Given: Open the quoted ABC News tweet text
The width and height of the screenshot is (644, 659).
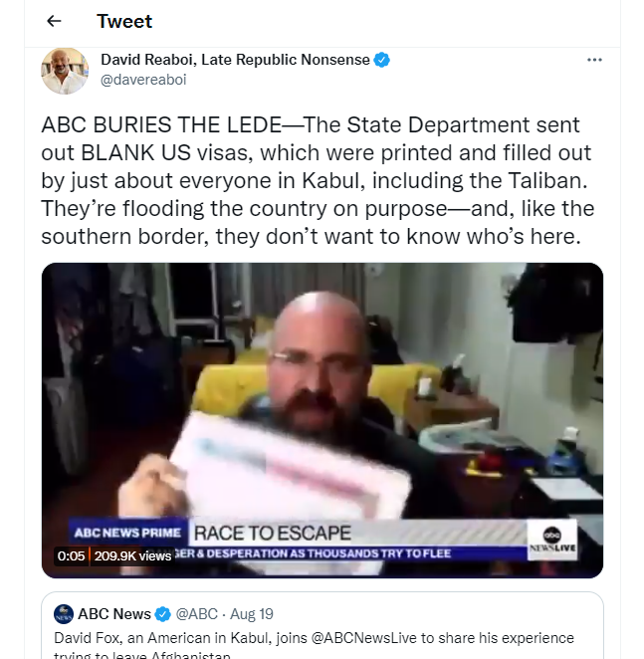Looking at the screenshot, I should 314,645.
